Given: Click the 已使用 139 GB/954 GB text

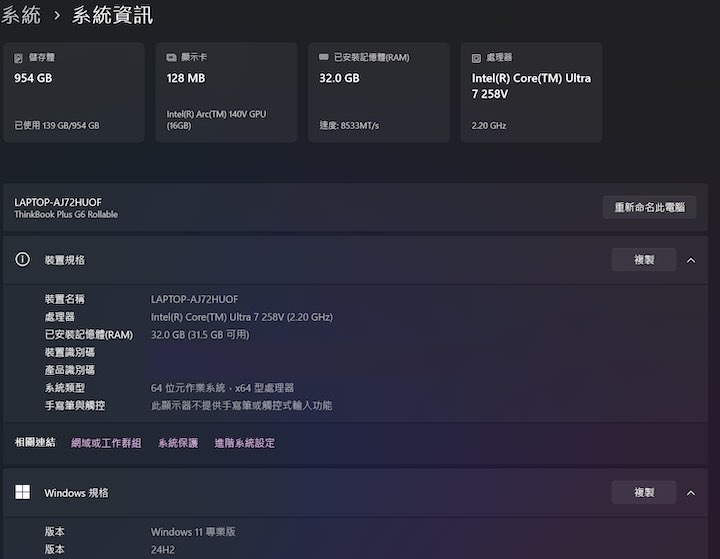Looking at the screenshot, I should click(57, 125).
